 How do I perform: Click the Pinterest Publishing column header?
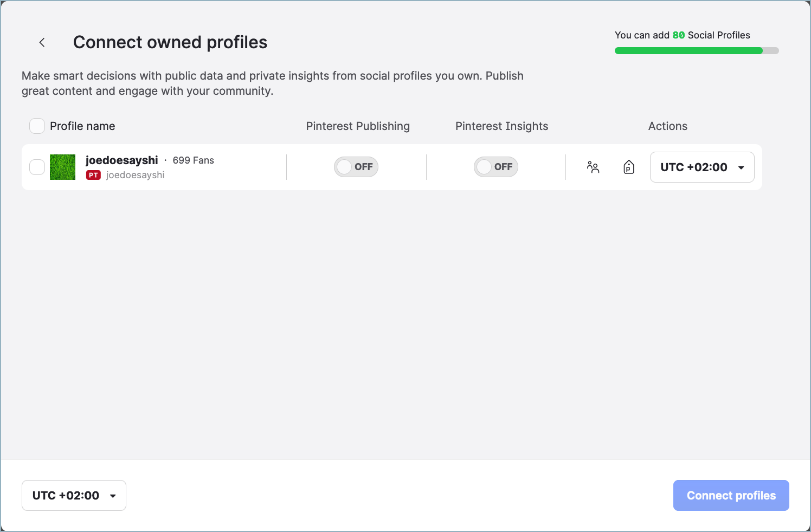pyautogui.click(x=357, y=126)
